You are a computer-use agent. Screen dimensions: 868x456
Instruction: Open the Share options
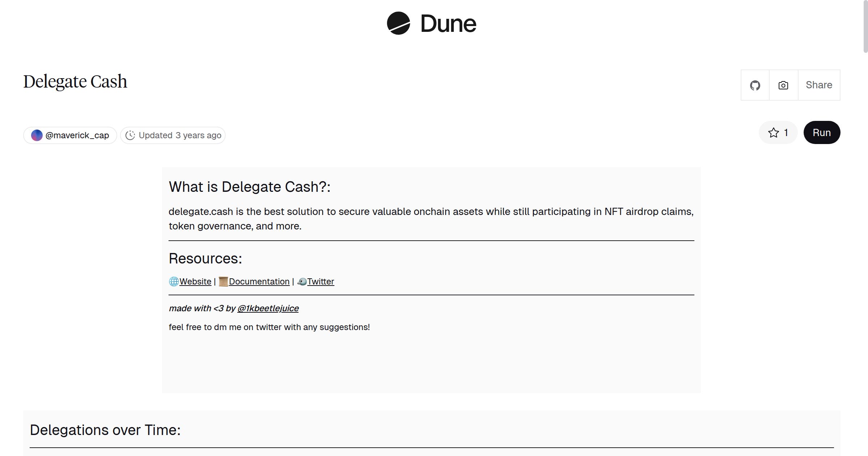point(818,85)
